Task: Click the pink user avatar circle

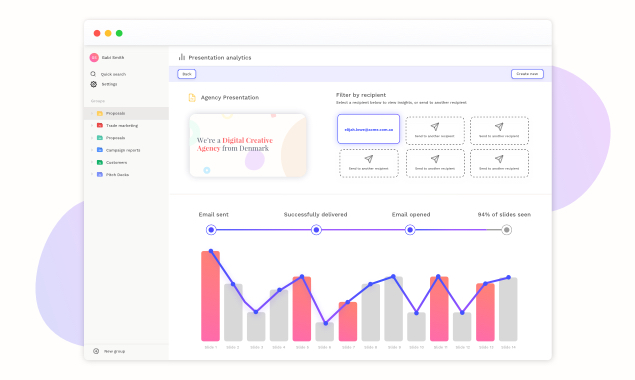Action: [x=94, y=58]
